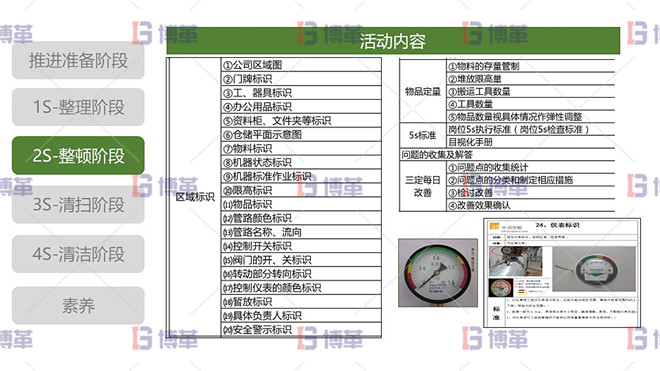
Task: Select row ④工具数量
Action: [x=530, y=104]
